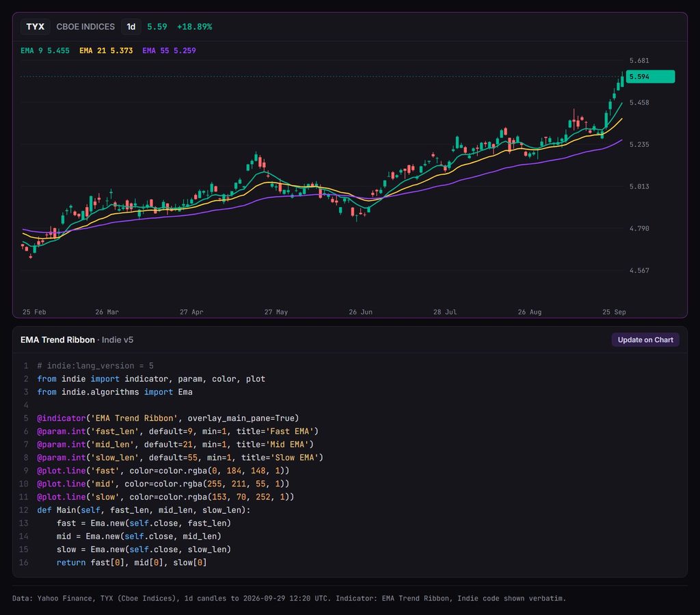Click the CBOE INDICES exchange label
The height and width of the screenshot is (615, 700).
pos(85,27)
